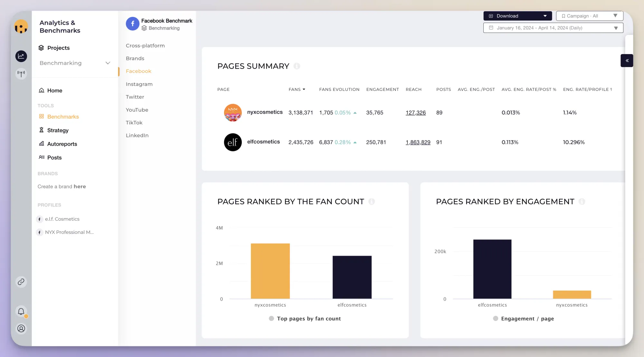This screenshot has width=644, height=357.
Task: Click the Pages Ranked by Engagement info icon
Action: click(x=582, y=201)
